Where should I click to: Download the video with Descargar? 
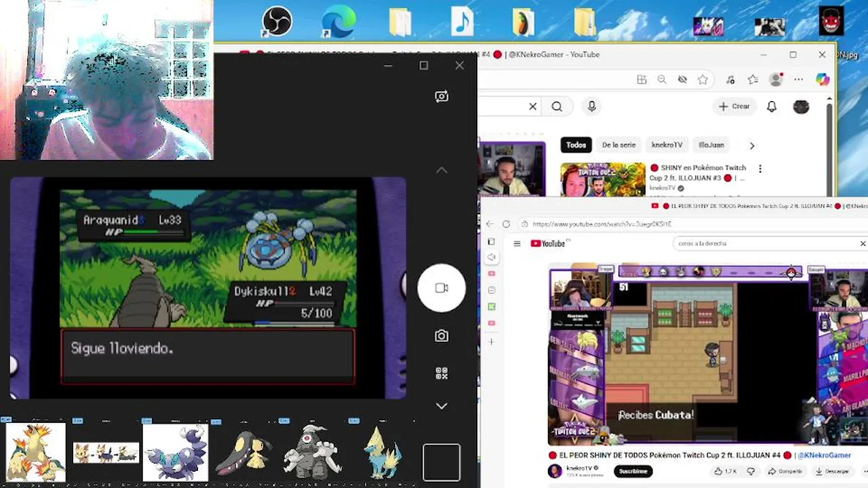click(x=832, y=471)
